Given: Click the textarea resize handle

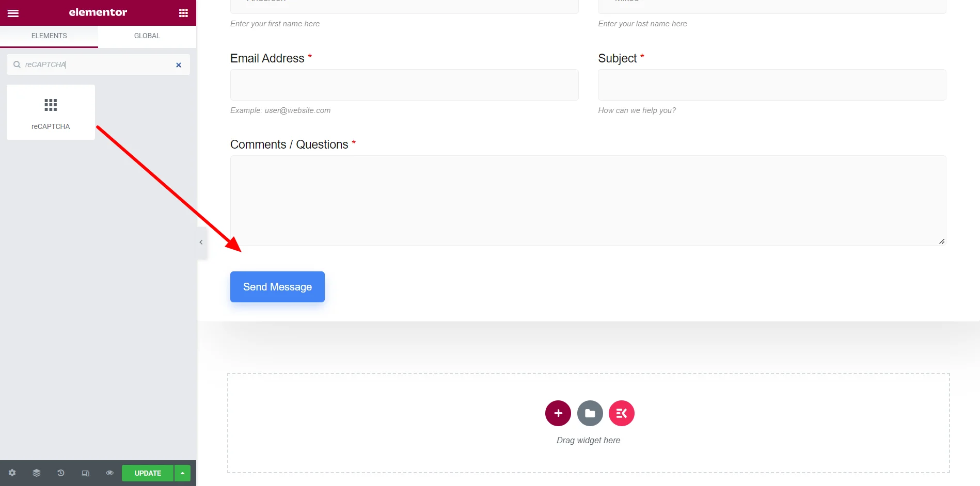Looking at the screenshot, I should (942, 241).
